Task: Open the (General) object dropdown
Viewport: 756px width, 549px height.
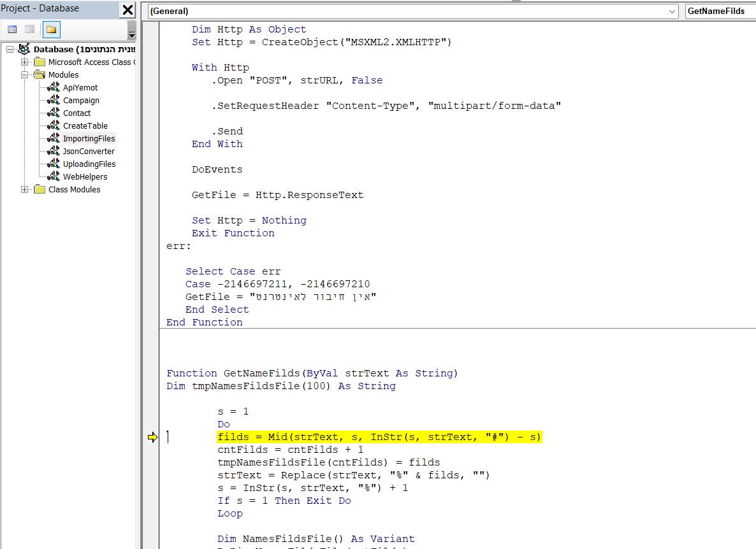Action: 672,11
